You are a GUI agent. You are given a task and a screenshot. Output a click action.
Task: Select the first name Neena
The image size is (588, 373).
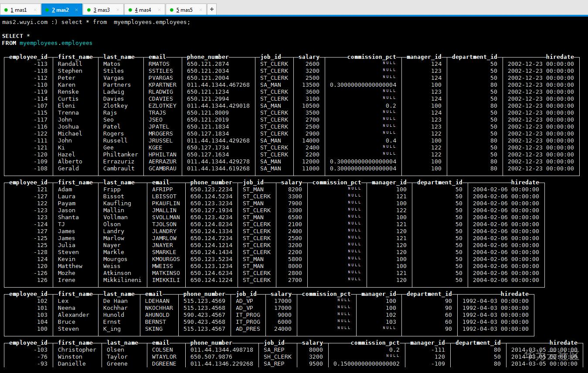(66, 308)
